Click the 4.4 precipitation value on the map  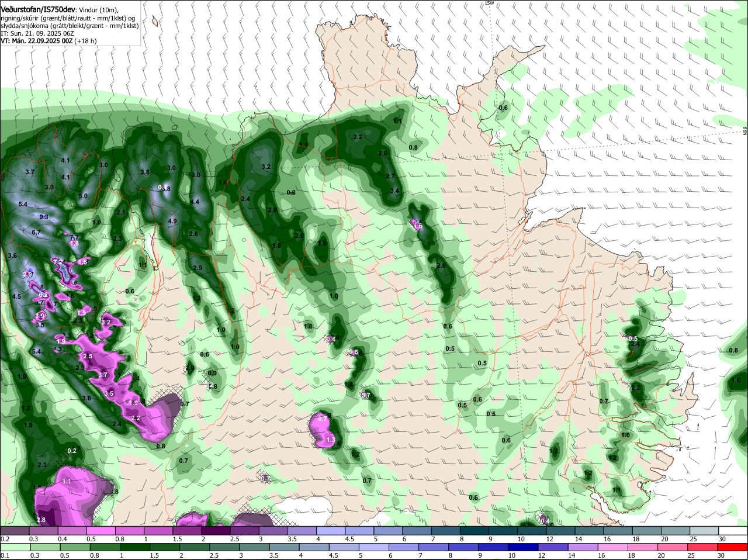point(195,202)
